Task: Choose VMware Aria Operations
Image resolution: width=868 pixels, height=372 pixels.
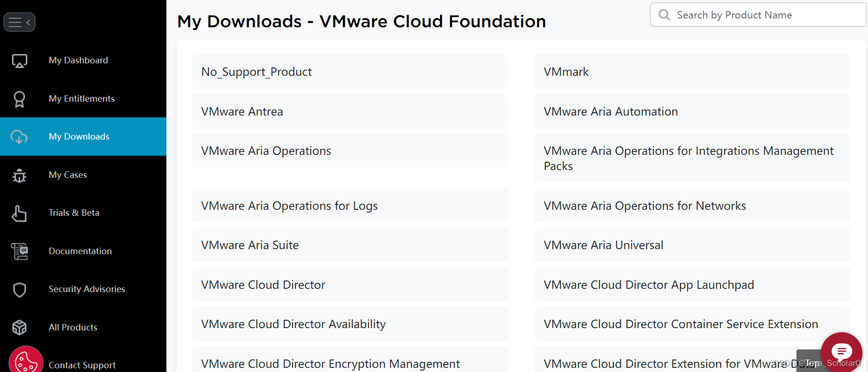Action: (x=350, y=151)
